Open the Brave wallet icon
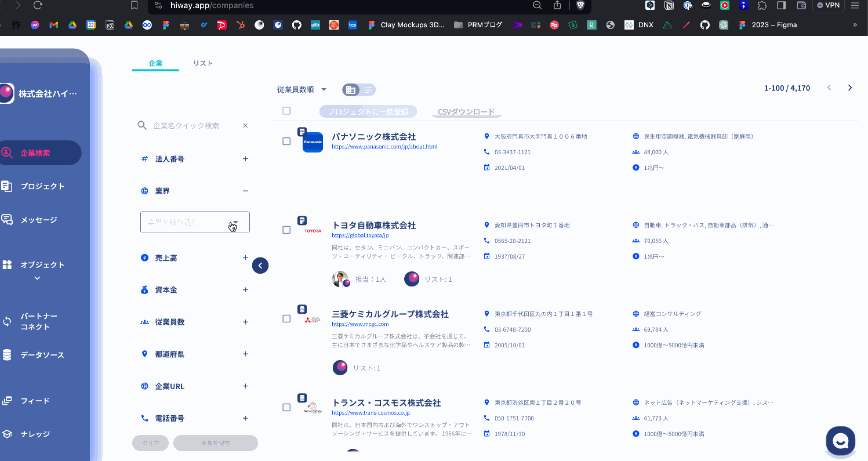The width and height of the screenshot is (868, 461). [802, 5]
